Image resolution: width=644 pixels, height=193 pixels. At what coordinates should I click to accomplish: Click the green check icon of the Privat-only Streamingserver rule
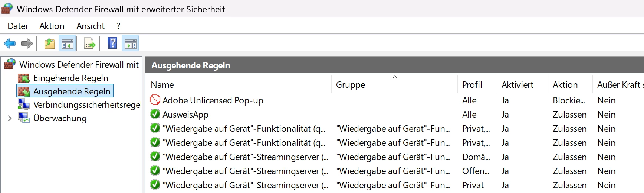155,185
